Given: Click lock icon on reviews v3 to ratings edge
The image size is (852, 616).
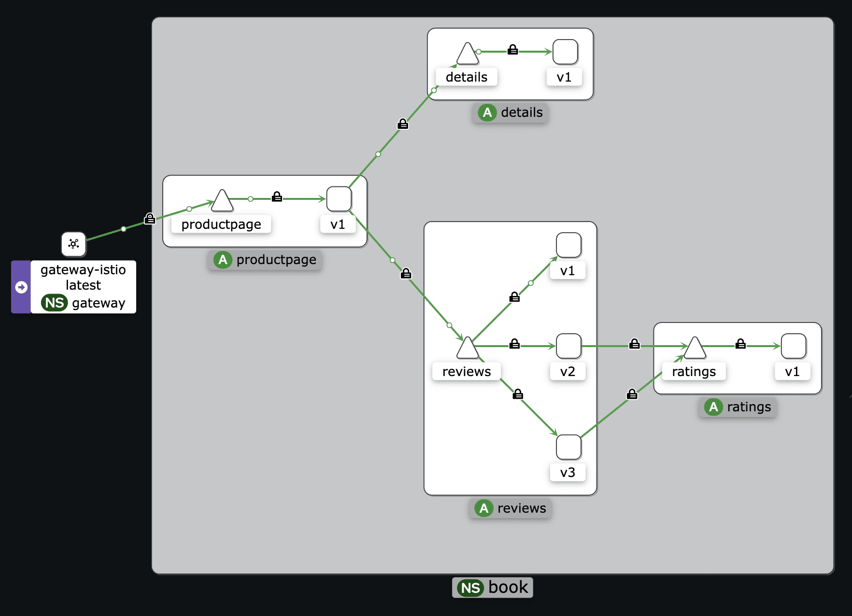Looking at the screenshot, I should click(632, 394).
